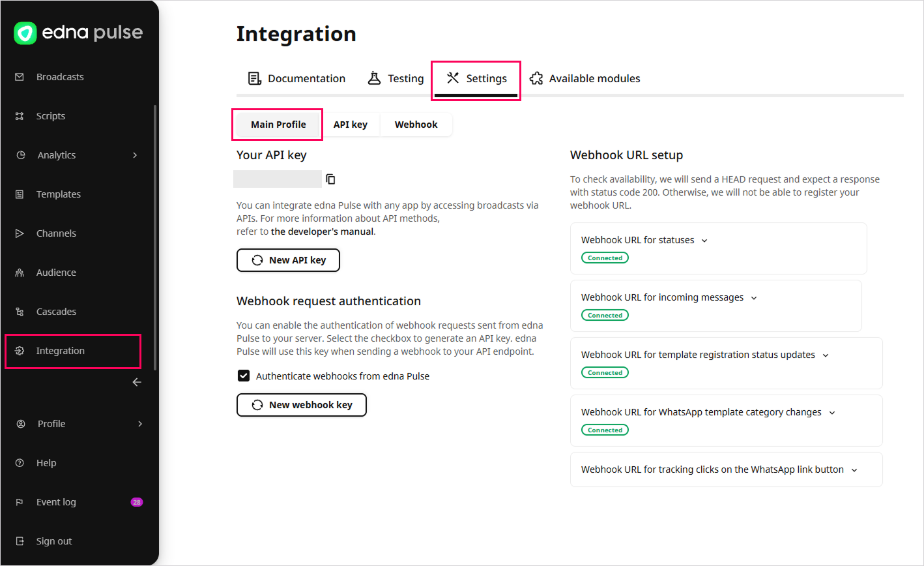Click the refresh icon in New API key
The height and width of the screenshot is (566, 924).
[x=258, y=260]
